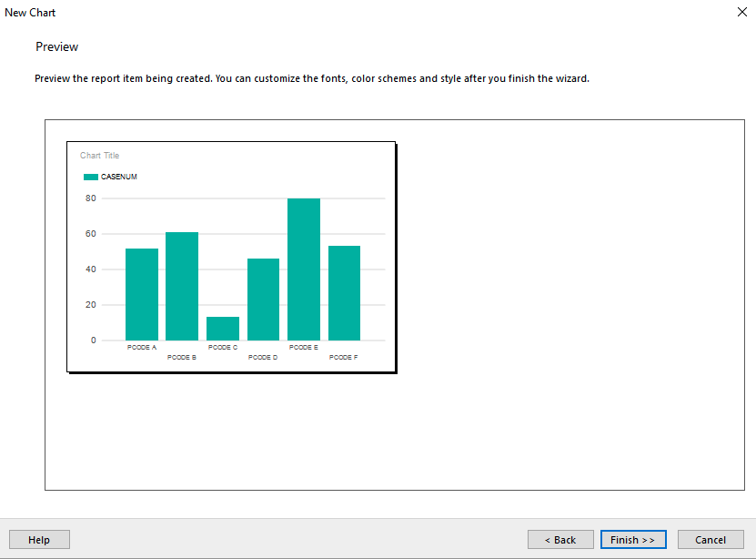Image resolution: width=756 pixels, height=559 pixels.
Task: Click the tallest bar for PCODE E
Action: [304, 269]
